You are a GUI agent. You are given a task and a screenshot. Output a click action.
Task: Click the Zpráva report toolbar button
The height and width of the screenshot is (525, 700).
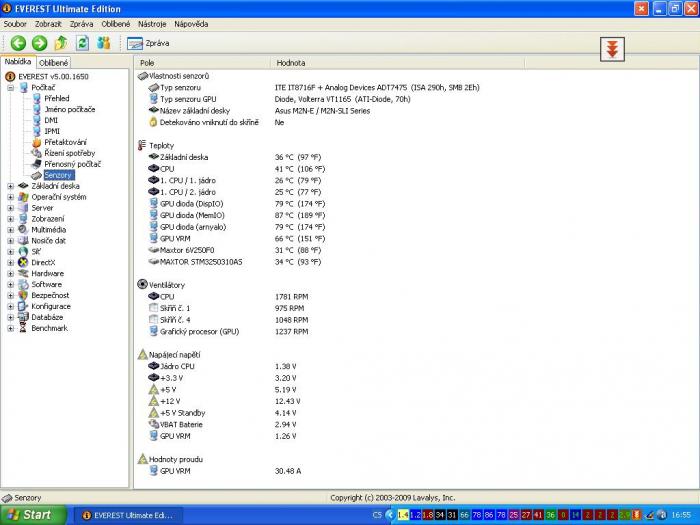click(x=148, y=43)
